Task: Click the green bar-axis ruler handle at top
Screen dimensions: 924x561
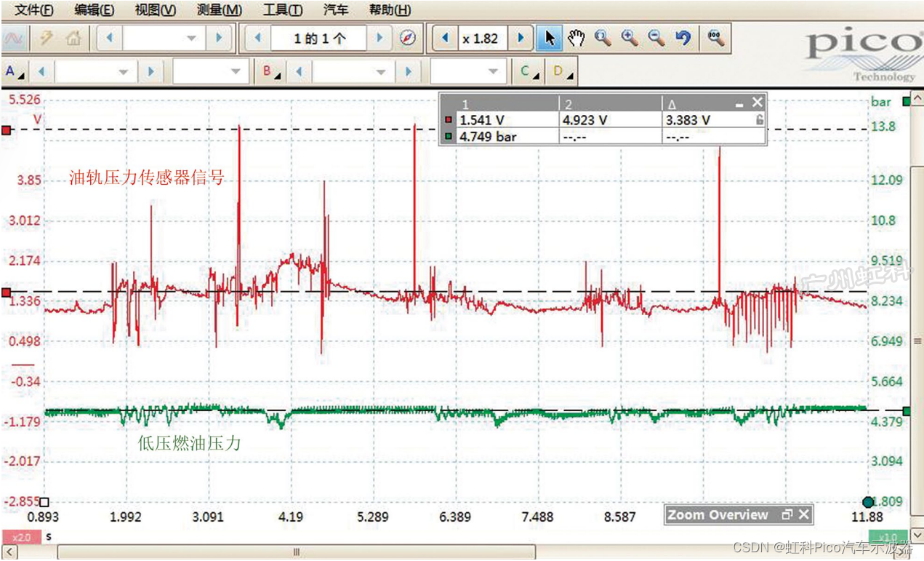Action: [x=907, y=102]
